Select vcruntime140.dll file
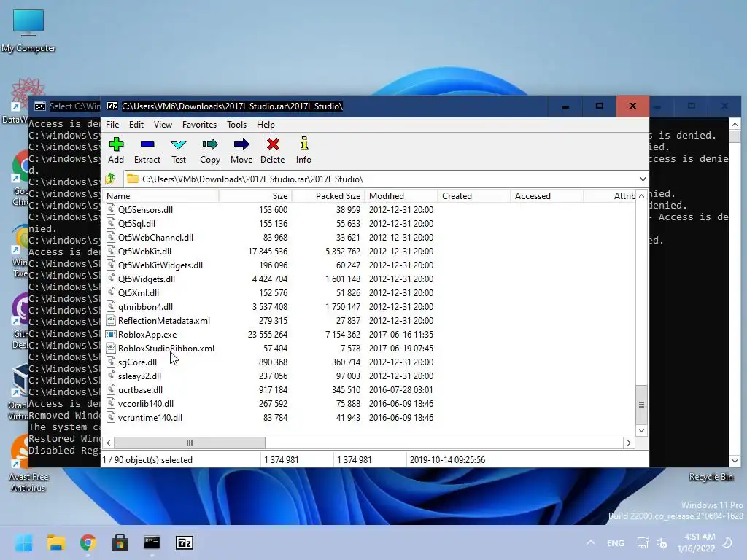The height and width of the screenshot is (560, 747). 150,417
